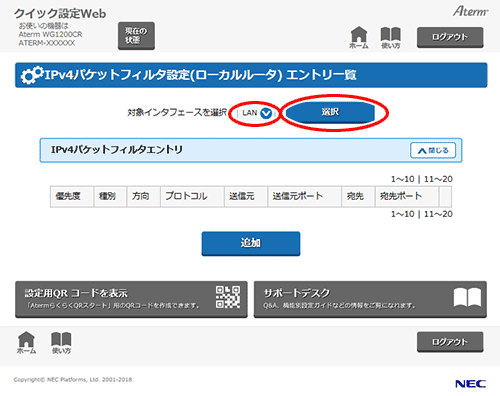Click the Aterm WG1200CR device name text

click(x=50, y=34)
